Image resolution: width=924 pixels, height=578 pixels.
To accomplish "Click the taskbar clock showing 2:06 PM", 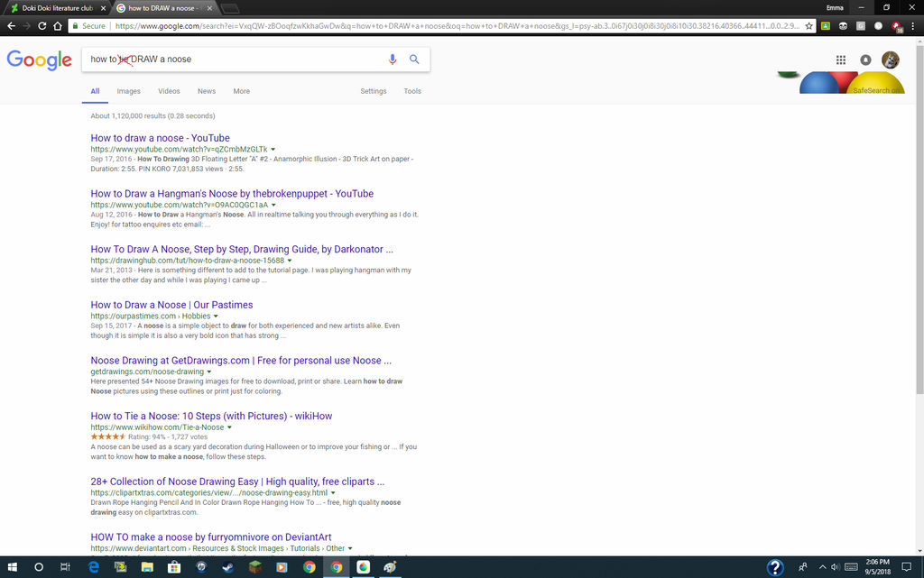I will coord(877,567).
